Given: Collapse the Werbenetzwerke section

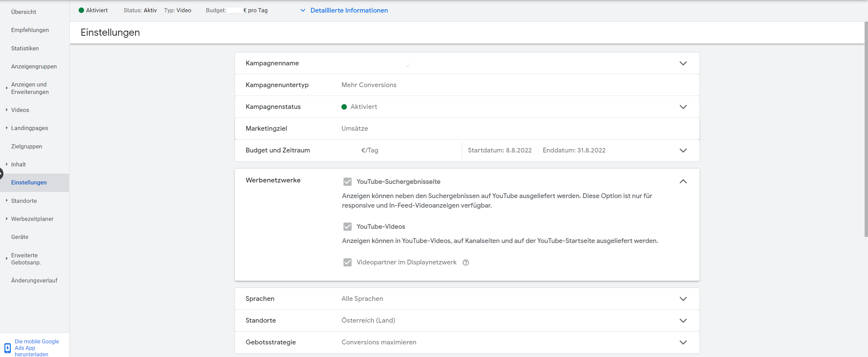Looking at the screenshot, I should [683, 181].
